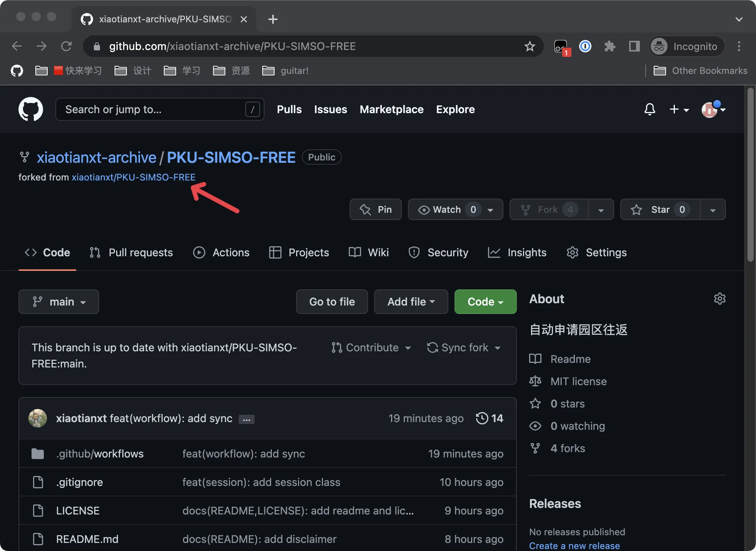
Task: Open Marketplace in the top navigation
Action: pos(391,110)
